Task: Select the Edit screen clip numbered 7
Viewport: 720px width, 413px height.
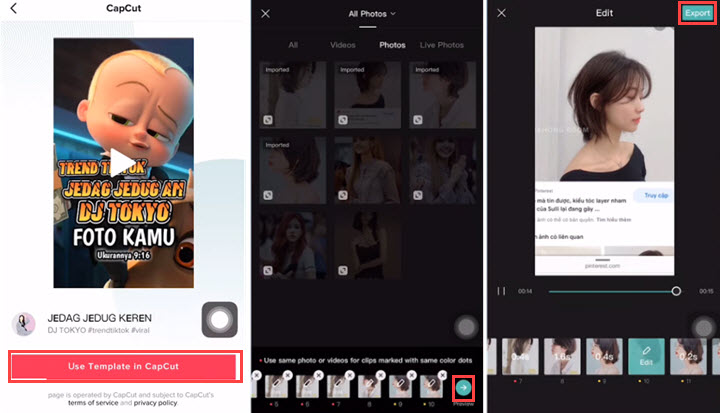Action: coord(520,356)
